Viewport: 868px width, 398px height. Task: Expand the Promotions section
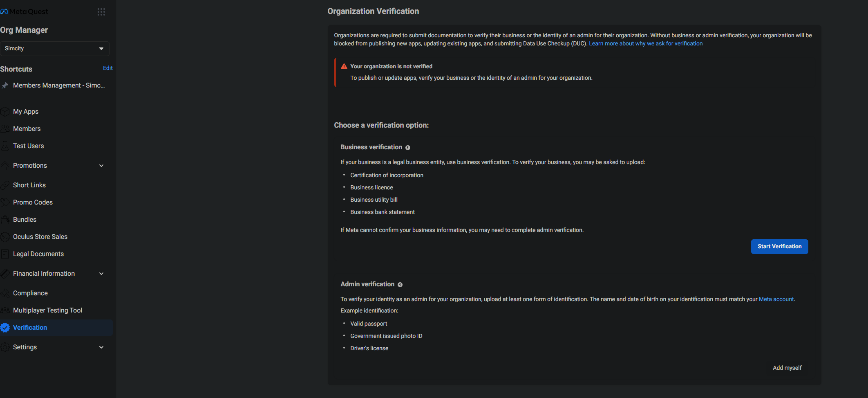click(x=101, y=166)
